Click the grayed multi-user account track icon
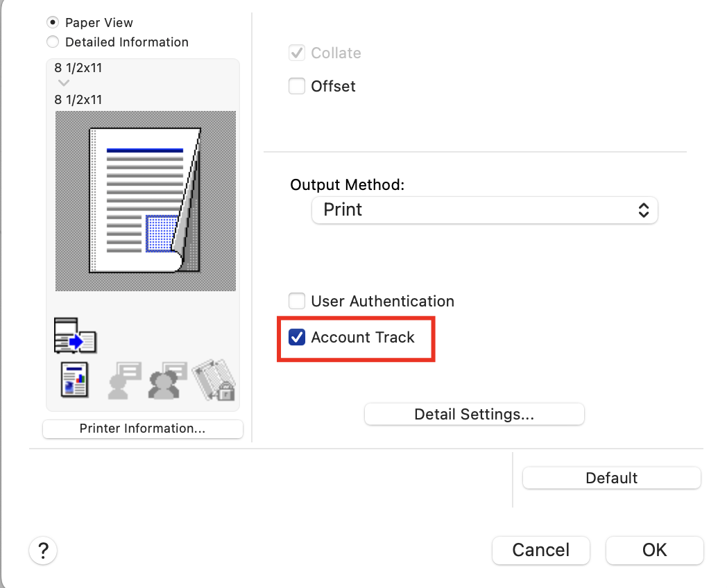The height and width of the screenshot is (588, 727). pos(168,380)
